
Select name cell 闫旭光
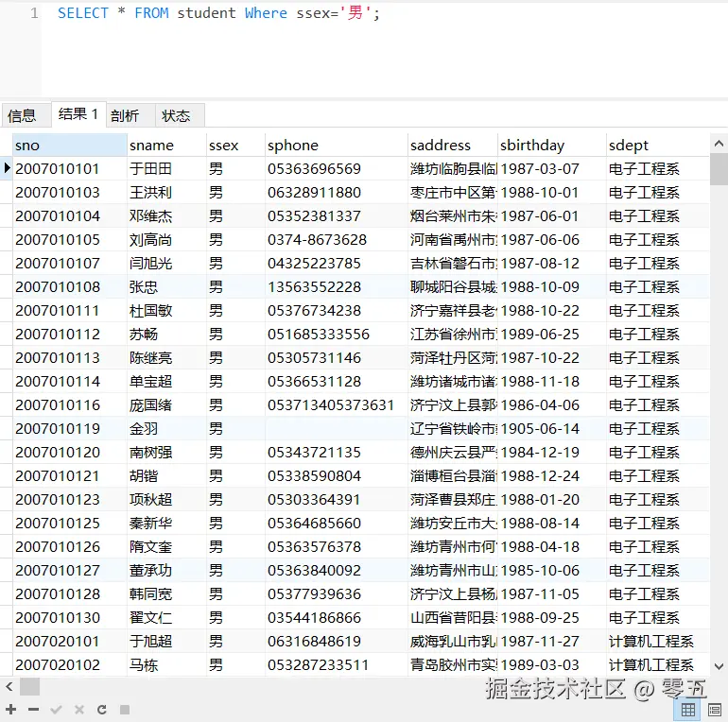pyautogui.click(x=166, y=263)
